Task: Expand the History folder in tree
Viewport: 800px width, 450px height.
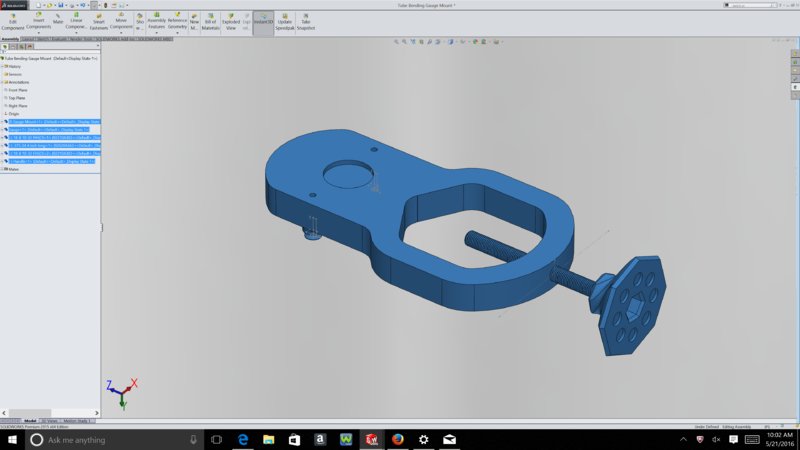Action: point(2,66)
